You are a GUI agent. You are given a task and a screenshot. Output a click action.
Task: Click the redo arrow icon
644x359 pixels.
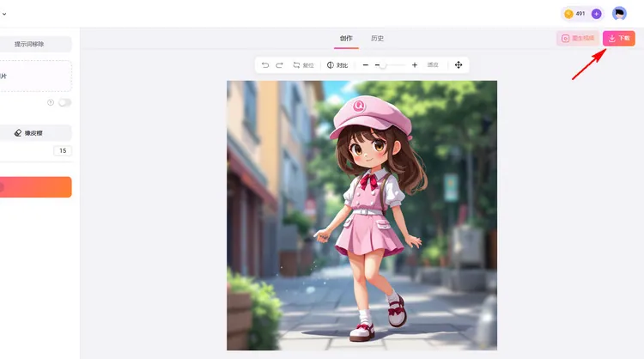pos(279,65)
